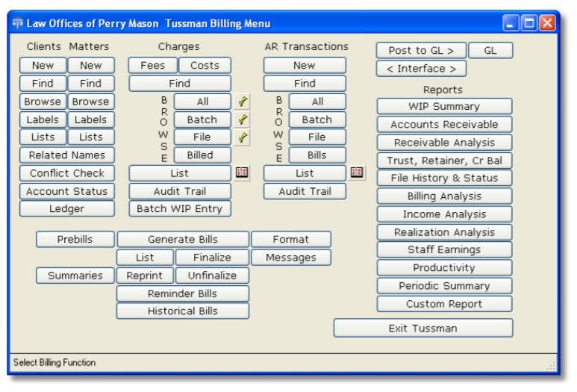The image size is (577, 392).
Task: Browse the Matters list
Action: (x=91, y=102)
